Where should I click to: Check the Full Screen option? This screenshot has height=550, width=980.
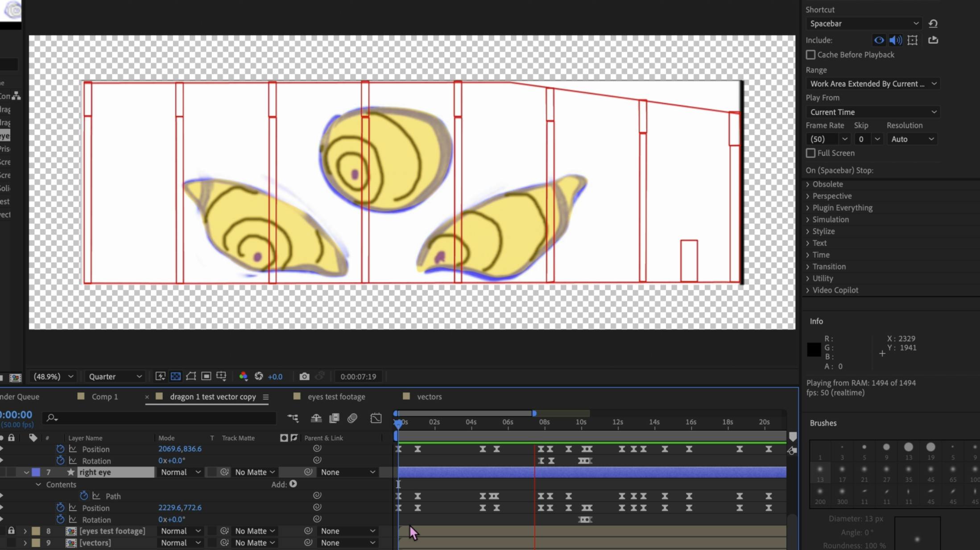[810, 153]
